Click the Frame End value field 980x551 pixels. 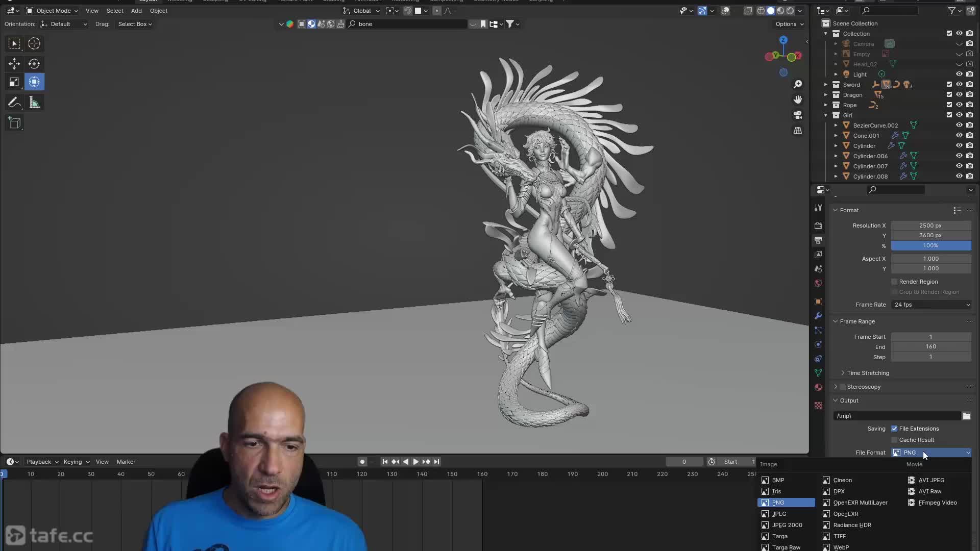[x=931, y=346]
